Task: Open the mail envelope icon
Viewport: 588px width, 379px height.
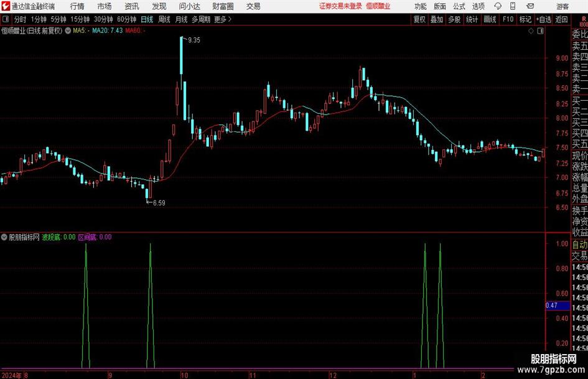Action: point(530,6)
